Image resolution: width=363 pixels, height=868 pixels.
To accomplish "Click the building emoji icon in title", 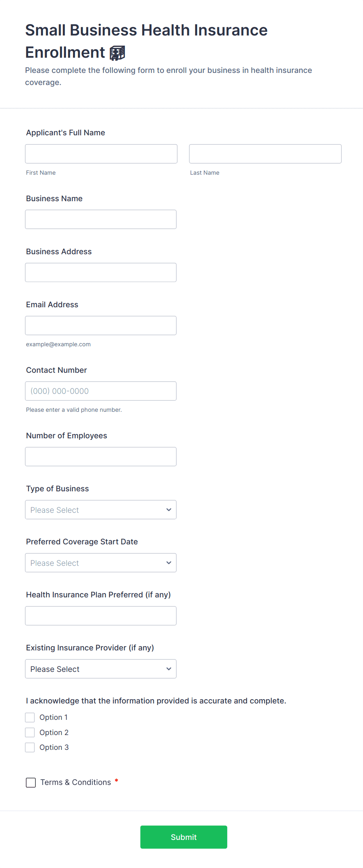I will [117, 53].
